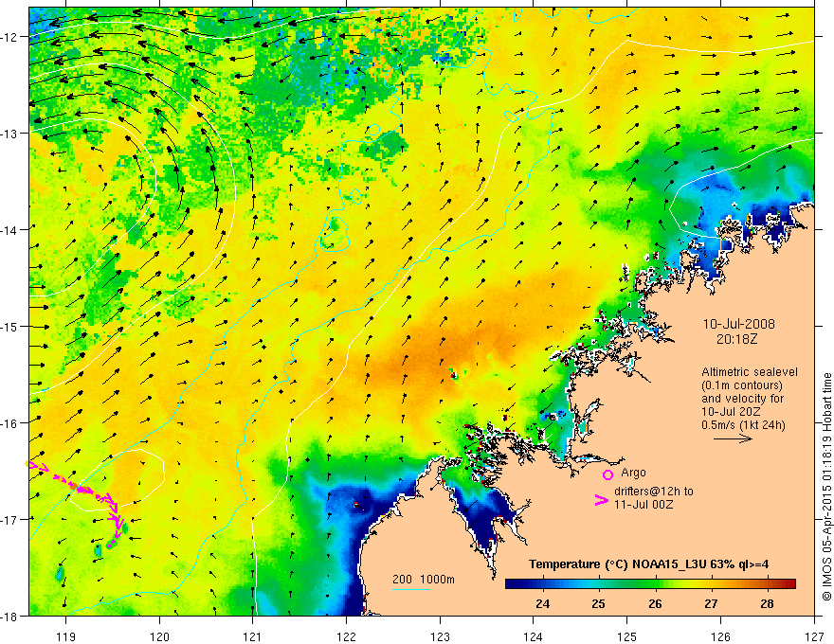
Task: Click the latitude label -14
Action: [x=9, y=230]
